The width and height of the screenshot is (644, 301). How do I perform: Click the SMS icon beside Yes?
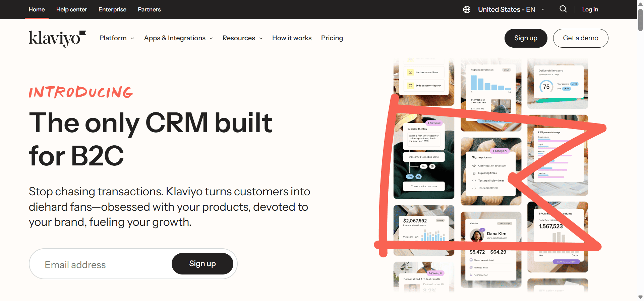point(418,177)
